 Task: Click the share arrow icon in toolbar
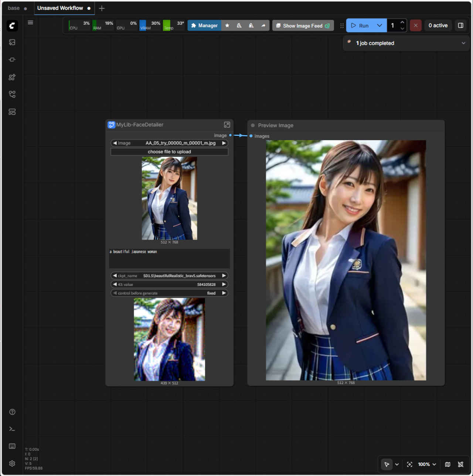[263, 25]
